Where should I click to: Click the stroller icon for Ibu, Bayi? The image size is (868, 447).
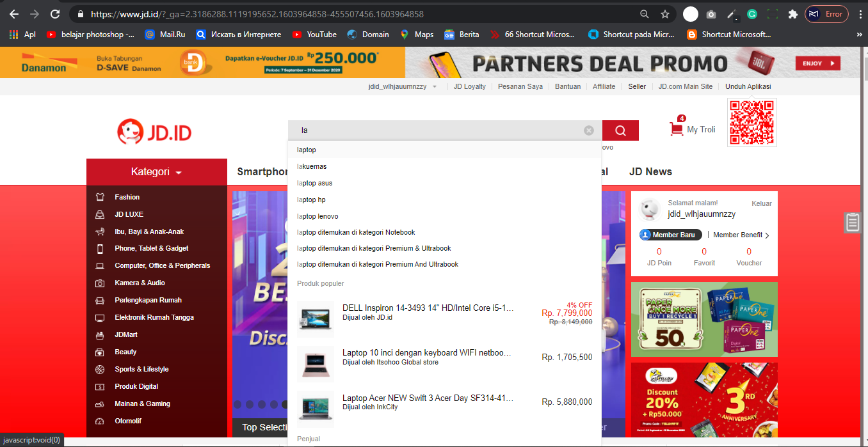[100, 231]
